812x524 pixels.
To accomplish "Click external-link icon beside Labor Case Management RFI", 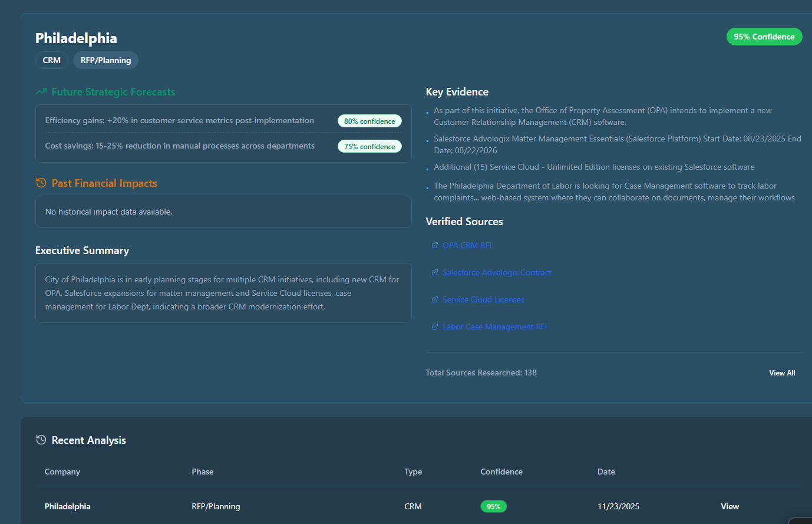I will pos(435,327).
